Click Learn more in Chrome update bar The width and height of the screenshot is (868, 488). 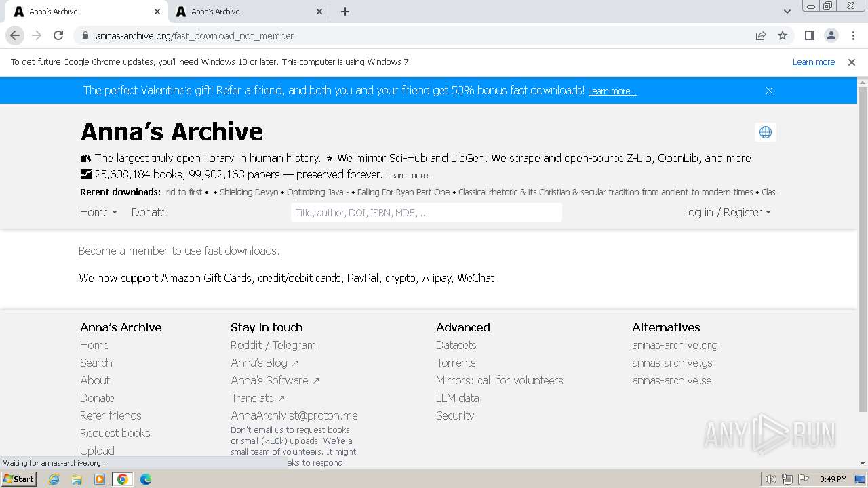[814, 62]
